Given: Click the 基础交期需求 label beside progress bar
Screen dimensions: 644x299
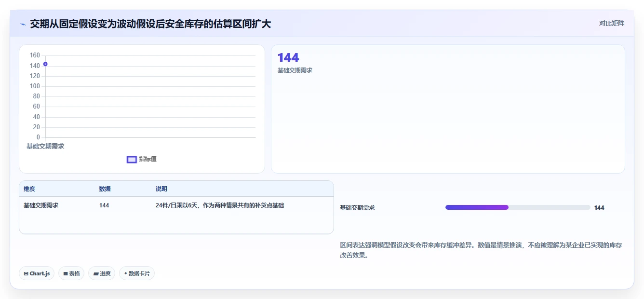Looking at the screenshot, I should (357, 208).
